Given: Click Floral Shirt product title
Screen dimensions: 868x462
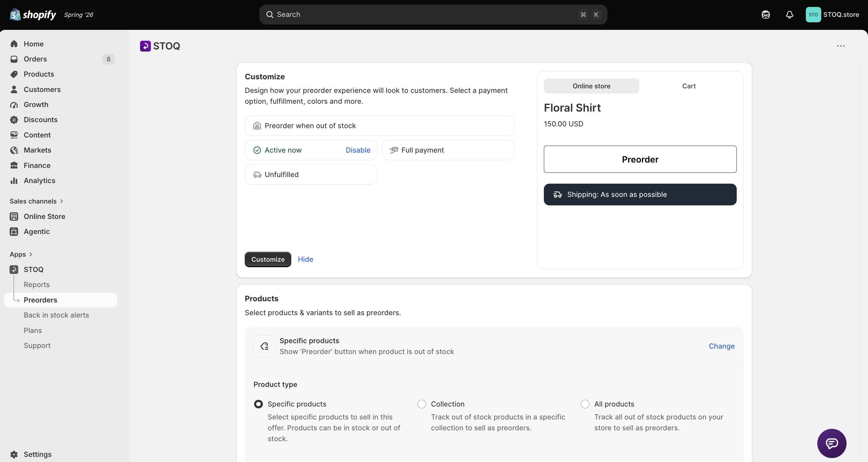Looking at the screenshot, I should point(572,108).
